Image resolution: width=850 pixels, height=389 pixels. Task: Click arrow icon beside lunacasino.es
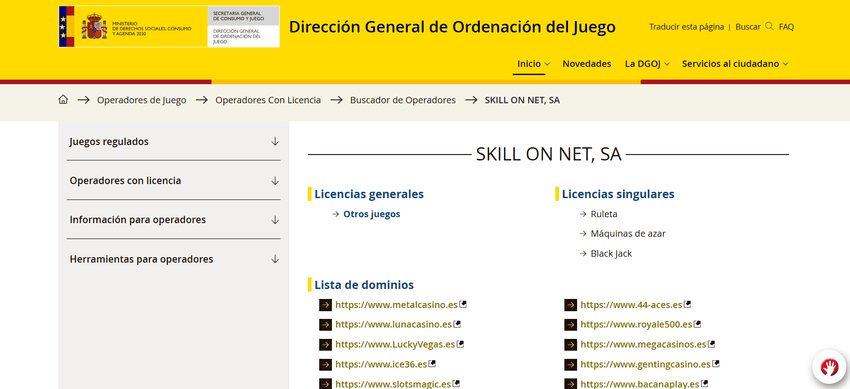(325, 325)
